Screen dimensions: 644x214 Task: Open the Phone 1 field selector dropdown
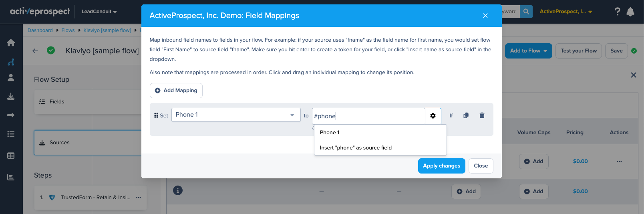pos(236,115)
